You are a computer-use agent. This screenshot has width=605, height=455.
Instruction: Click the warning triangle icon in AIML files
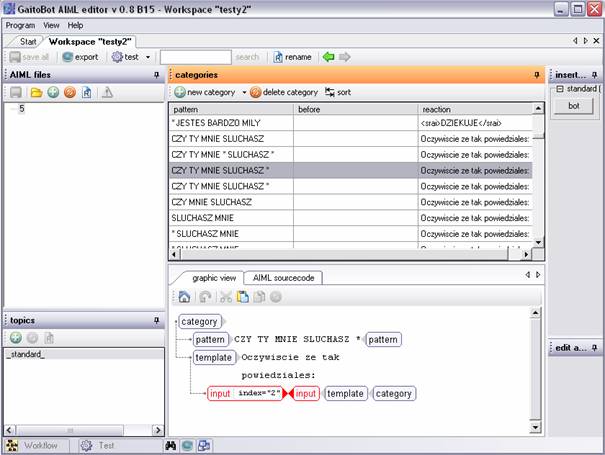[108, 93]
